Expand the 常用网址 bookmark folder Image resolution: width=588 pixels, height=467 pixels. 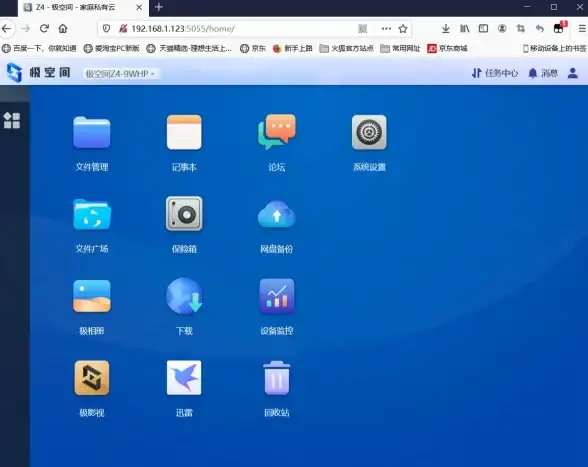tap(400, 48)
